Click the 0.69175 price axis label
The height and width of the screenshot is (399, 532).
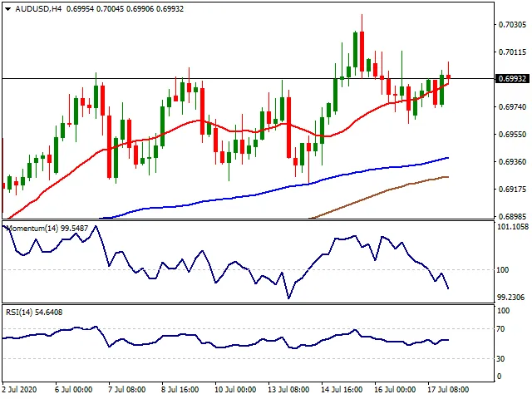coord(512,189)
